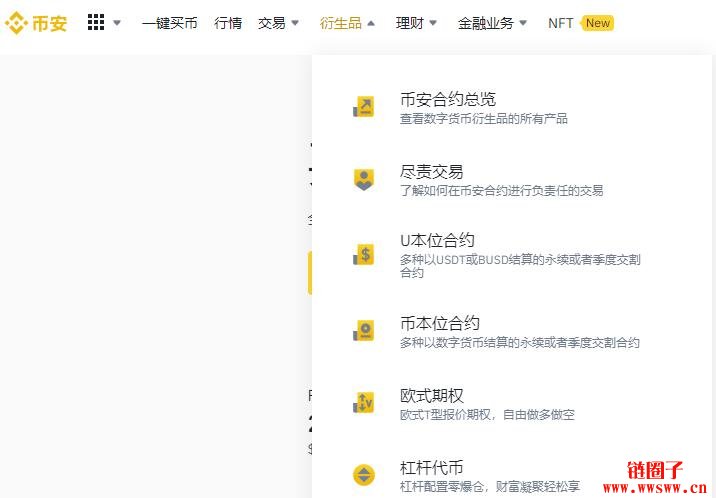Image resolution: width=716 pixels, height=498 pixels.
Task: Open the apps grid icon
Action: click(x=96, y=22)
